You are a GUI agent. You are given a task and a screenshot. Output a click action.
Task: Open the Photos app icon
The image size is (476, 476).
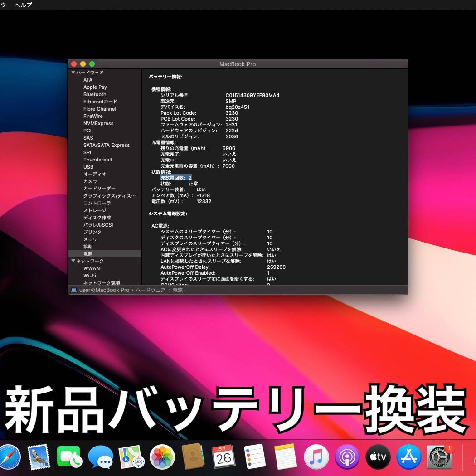(x=162, y=457)
